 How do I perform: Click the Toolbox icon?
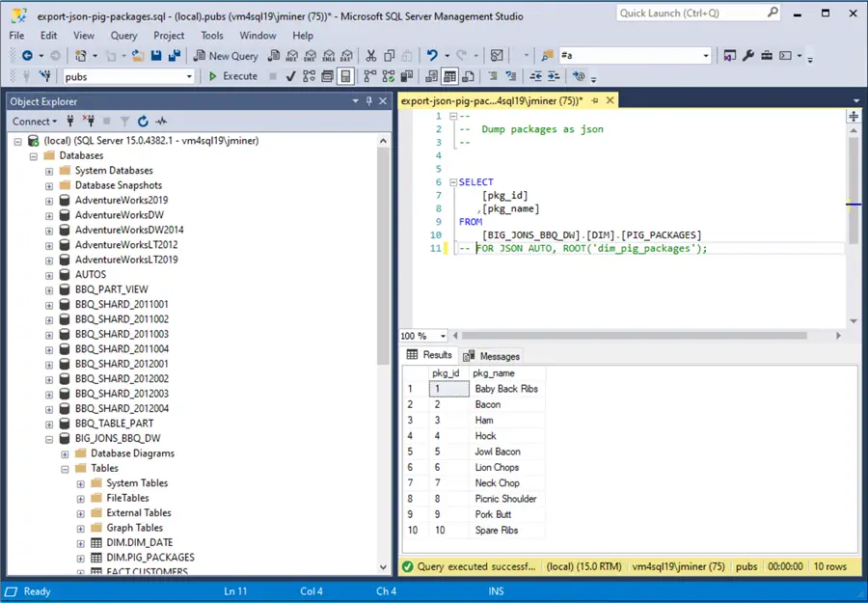[x=767, y=55]
